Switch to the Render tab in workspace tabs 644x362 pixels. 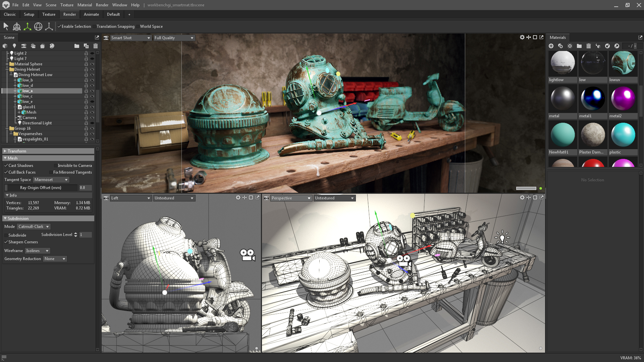click(x=69, y=14)
